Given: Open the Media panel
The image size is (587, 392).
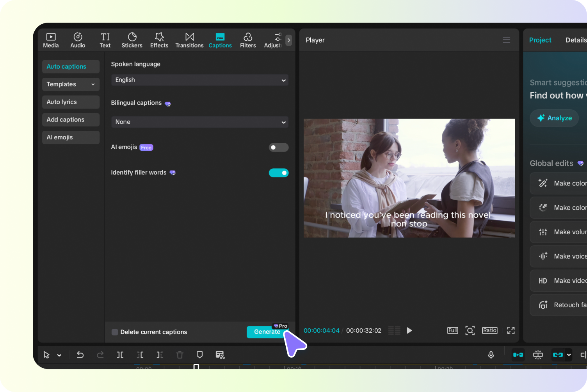Looking at the screenshot, I should (x=51, y=40).
